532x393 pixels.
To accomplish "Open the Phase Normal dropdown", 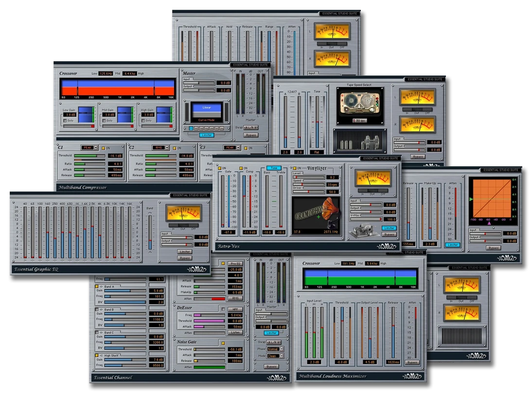I will click(274, 349).
